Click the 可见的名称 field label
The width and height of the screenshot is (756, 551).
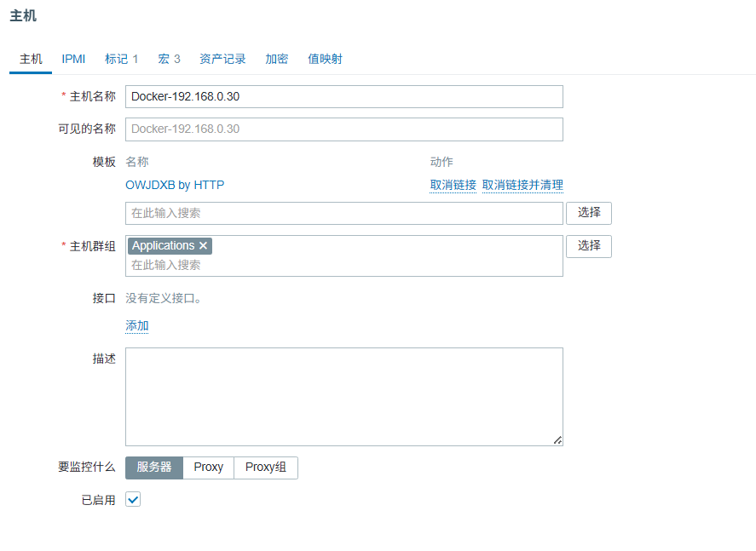tap(87, 129)
